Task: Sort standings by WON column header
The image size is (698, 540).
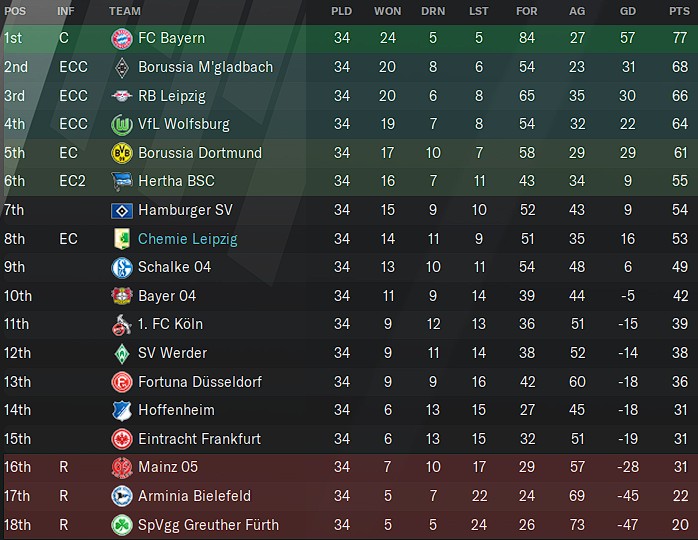Action: point(387,11)
